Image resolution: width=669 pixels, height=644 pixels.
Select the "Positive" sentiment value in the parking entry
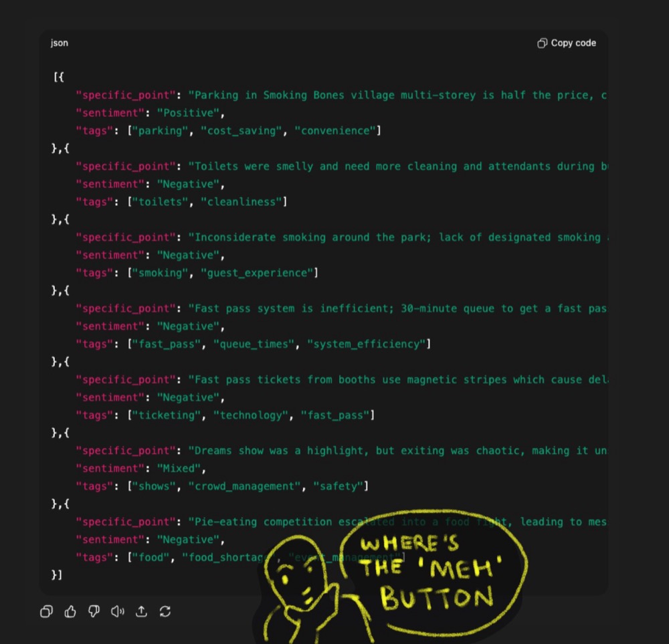[188, 112]
